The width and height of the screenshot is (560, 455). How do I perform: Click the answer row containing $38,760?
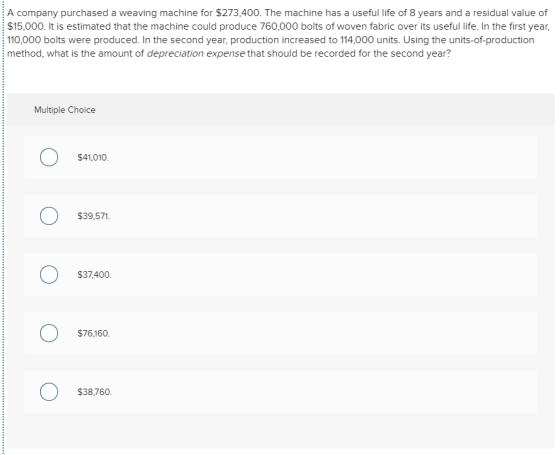pos(280,392)
